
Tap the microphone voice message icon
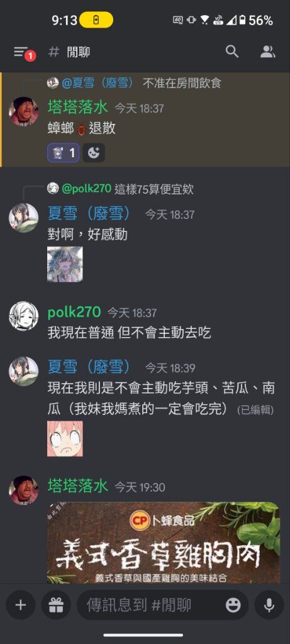coord(269,604)
